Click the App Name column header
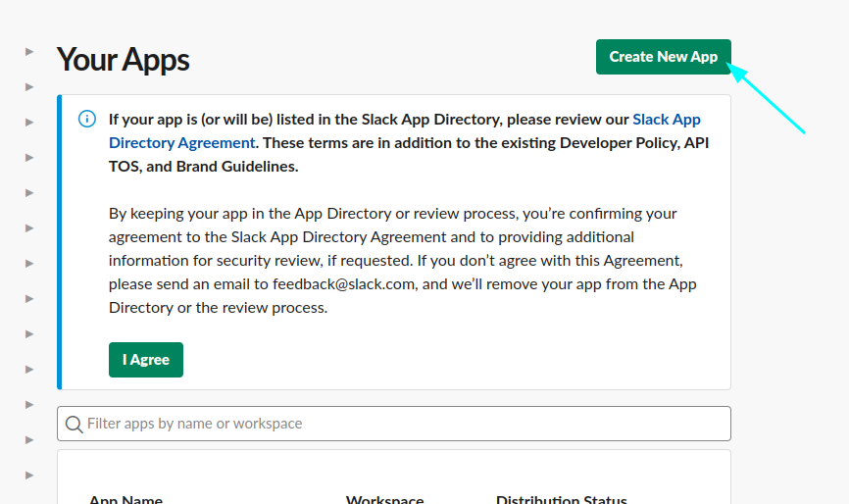This screenshot has height=504, width=849. pos(125,498)
